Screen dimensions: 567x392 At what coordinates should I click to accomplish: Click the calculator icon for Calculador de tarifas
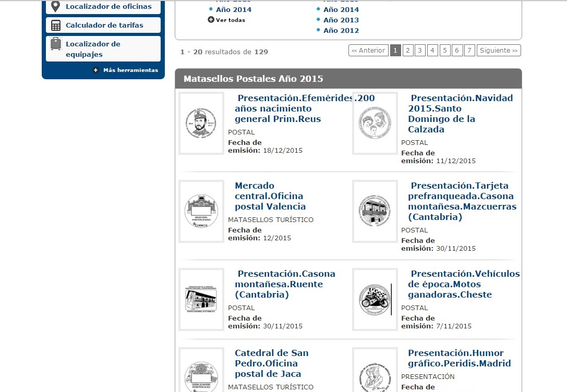[56, 26]
